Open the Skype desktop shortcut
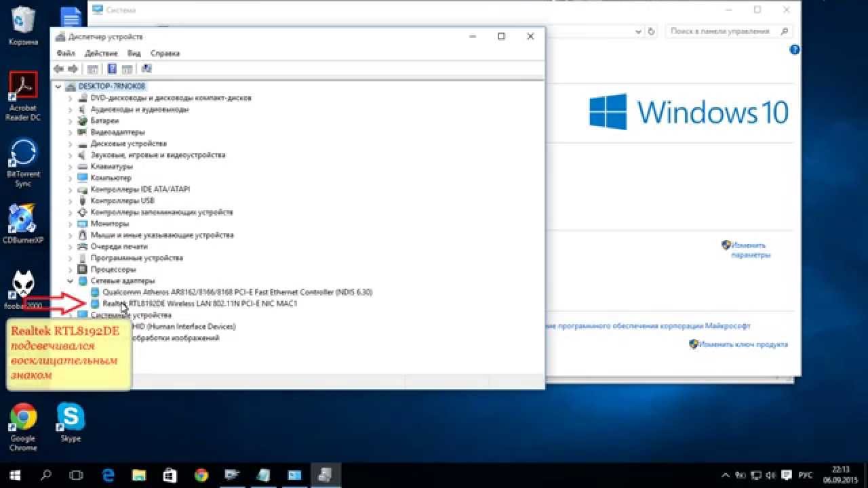868x488 pixels. [71, 422]
